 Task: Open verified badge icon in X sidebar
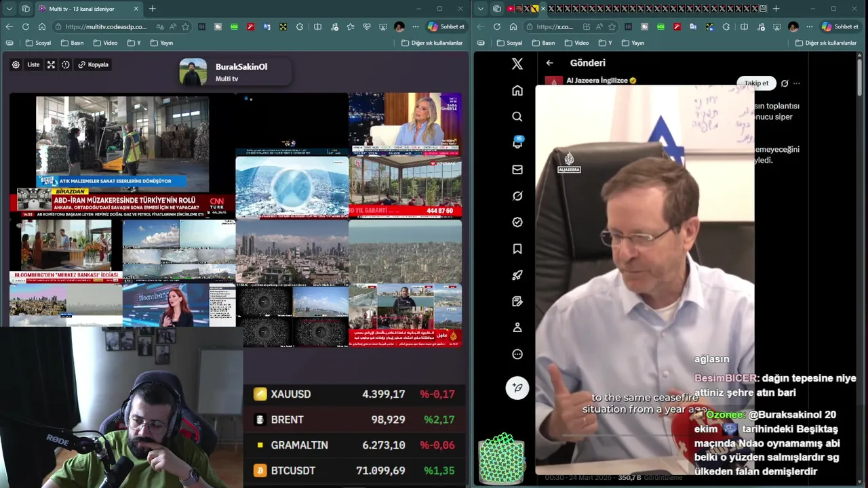517,222
